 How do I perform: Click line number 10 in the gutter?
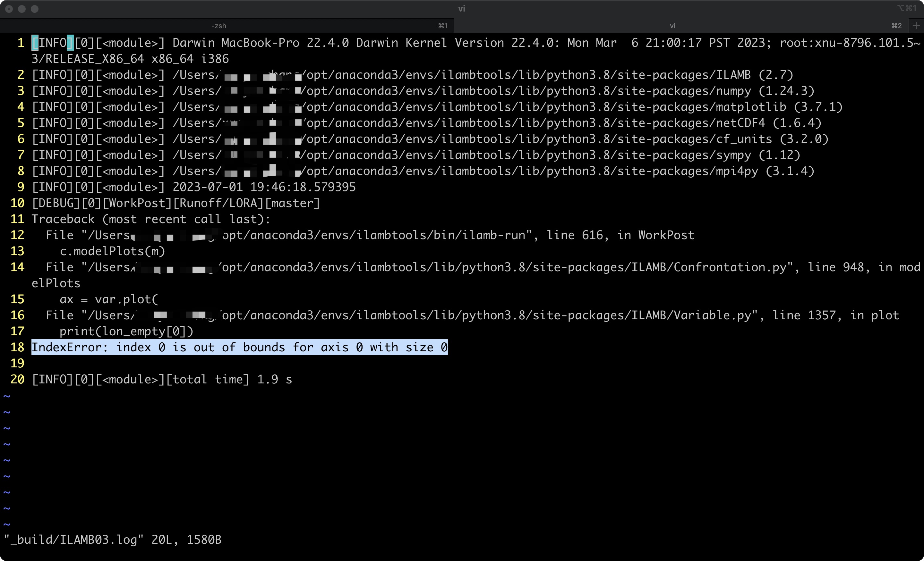17,203
